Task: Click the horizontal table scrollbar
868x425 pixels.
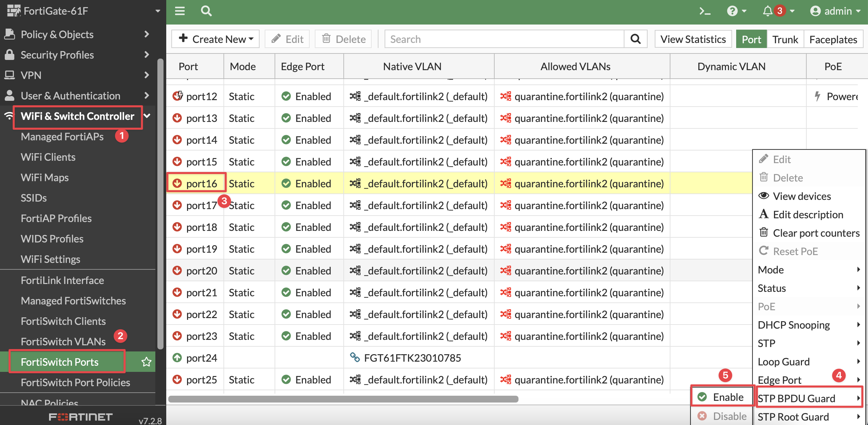Action: click(x=343, y=399)
